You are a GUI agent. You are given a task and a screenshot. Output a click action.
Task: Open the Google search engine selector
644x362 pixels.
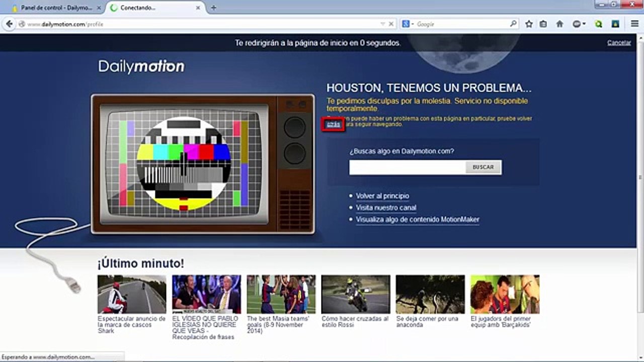(x=408, y=24)
